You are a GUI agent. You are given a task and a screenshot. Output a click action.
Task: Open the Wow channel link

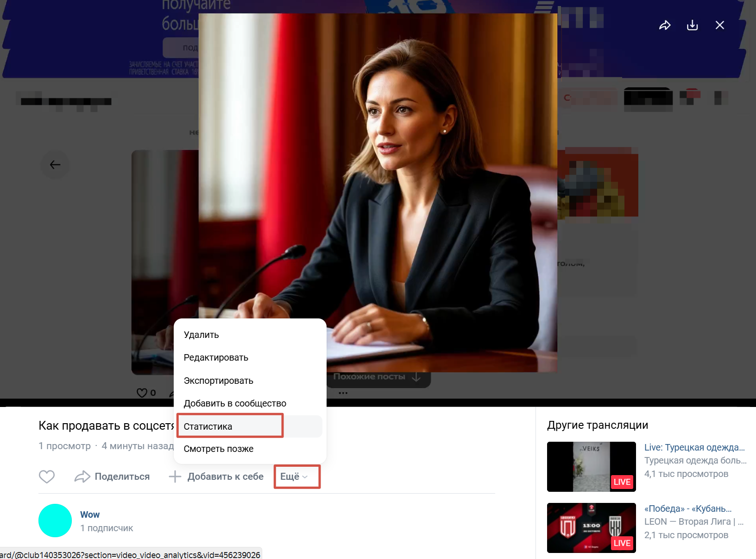(89, 515)
